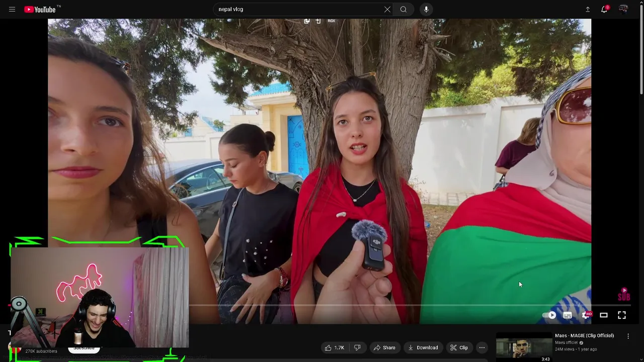Open Maes officiel channel link
Viewport: 644px width, 362px height.
(x=566, y=343)
